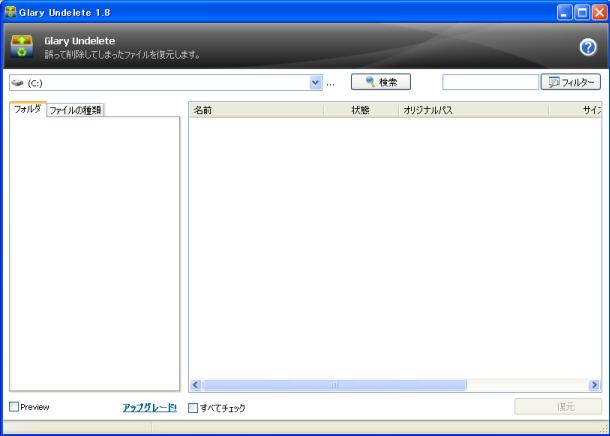The width and height of the screenshot is (610, 436).
Task: Sort by the オリジナルパス column header
Action: (x=473, y=110)
